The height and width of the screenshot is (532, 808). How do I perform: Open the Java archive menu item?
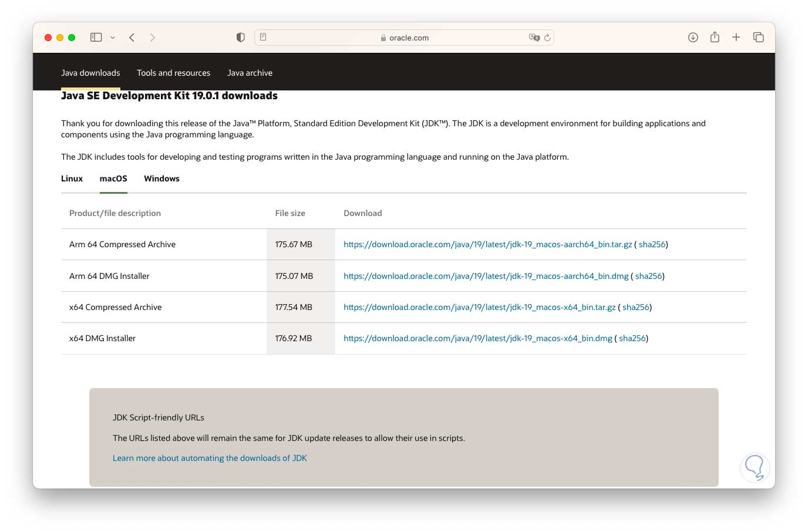250,73
